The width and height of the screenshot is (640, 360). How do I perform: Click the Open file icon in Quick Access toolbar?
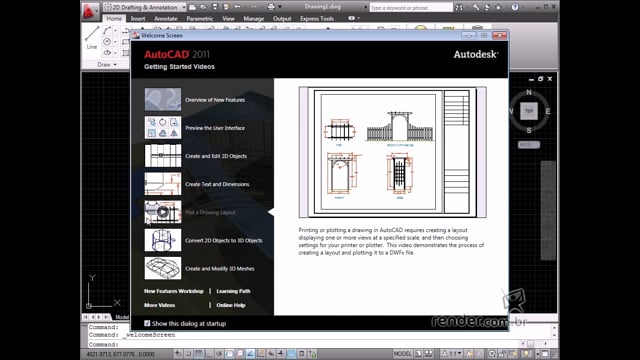coord(204,7)
